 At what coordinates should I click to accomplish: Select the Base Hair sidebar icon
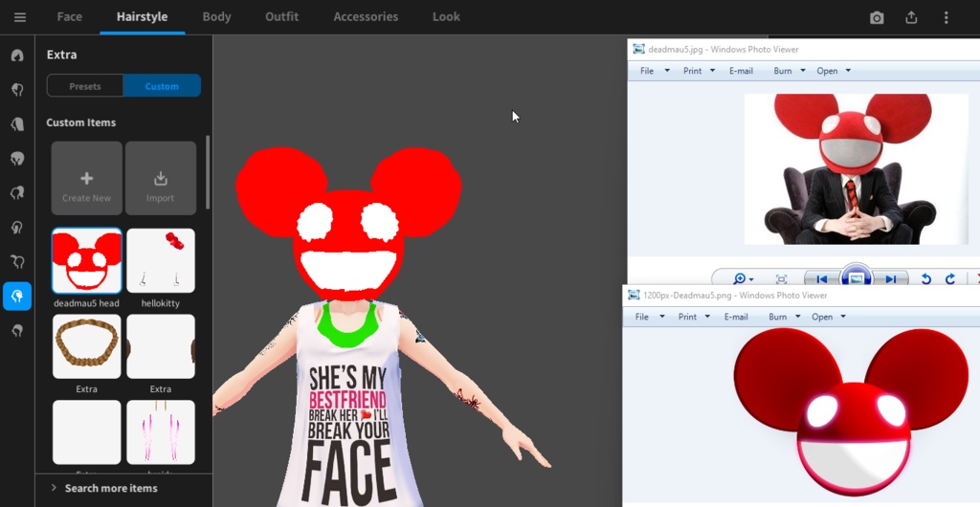(17, 330)
